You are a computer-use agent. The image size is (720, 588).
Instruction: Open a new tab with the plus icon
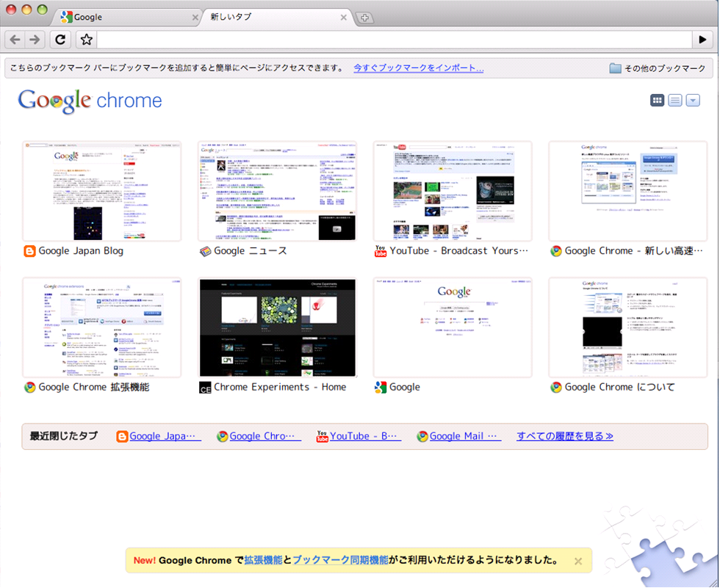(x=365, y=17)
